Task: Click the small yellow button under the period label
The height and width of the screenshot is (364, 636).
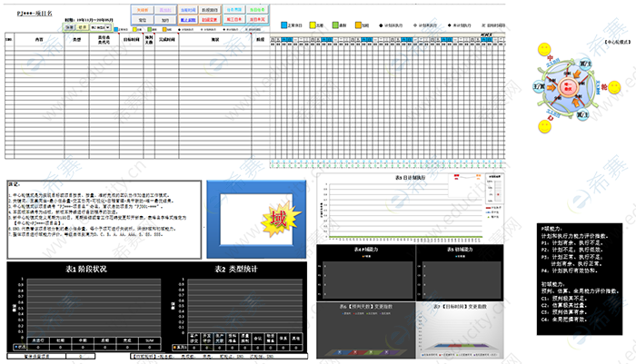Action: click(x=83, y=27)
